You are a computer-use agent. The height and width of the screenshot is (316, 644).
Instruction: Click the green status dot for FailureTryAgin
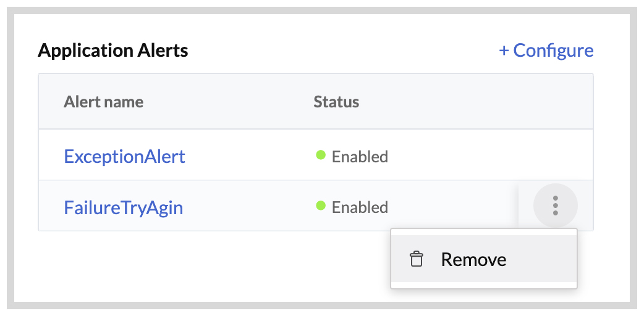click(321, 206)
